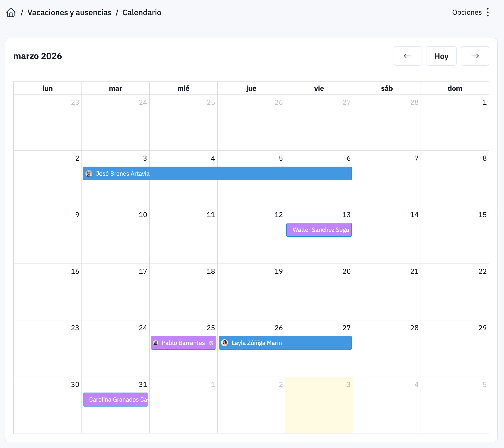
Task: Click Layla Zúñiga Marin's avatar
Action: [225, 343]
